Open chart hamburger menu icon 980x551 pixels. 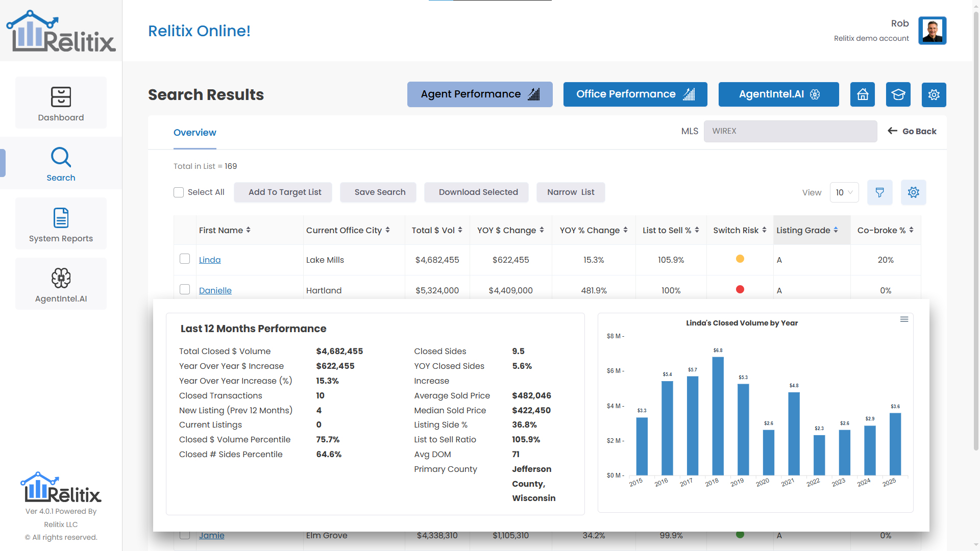[x=904, y=319]
